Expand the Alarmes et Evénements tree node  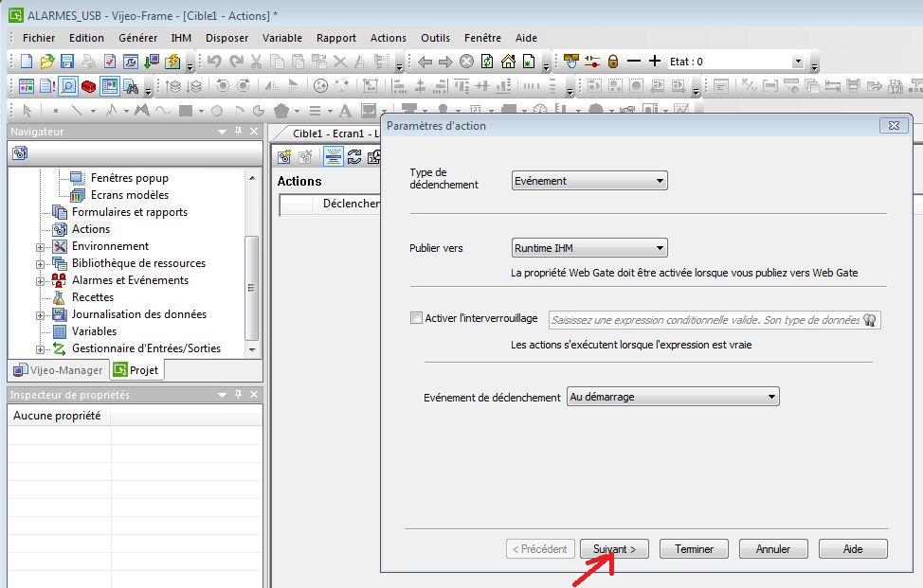click(41, 280)
